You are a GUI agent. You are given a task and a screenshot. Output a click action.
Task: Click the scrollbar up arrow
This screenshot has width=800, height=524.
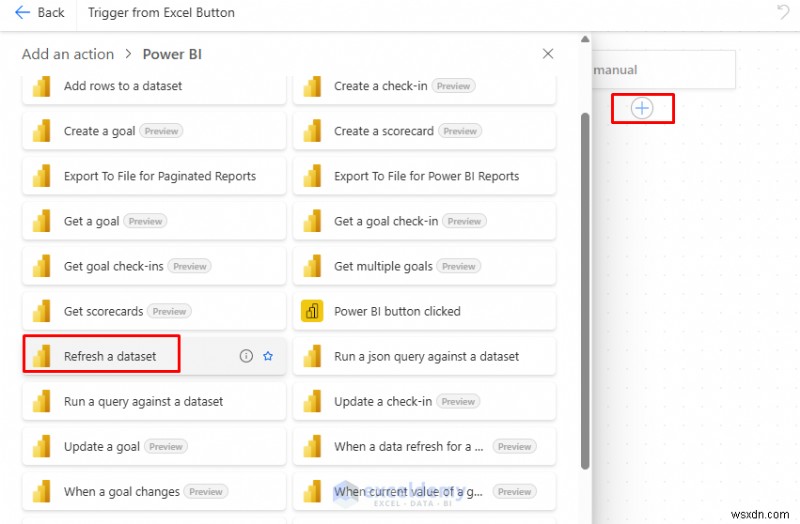[585, 39]
